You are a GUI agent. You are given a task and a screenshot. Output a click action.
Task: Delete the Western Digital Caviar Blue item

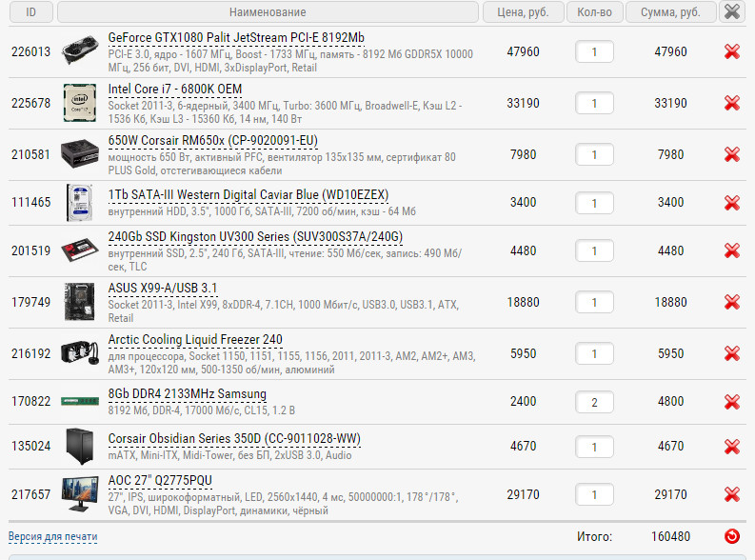(732, 203)
